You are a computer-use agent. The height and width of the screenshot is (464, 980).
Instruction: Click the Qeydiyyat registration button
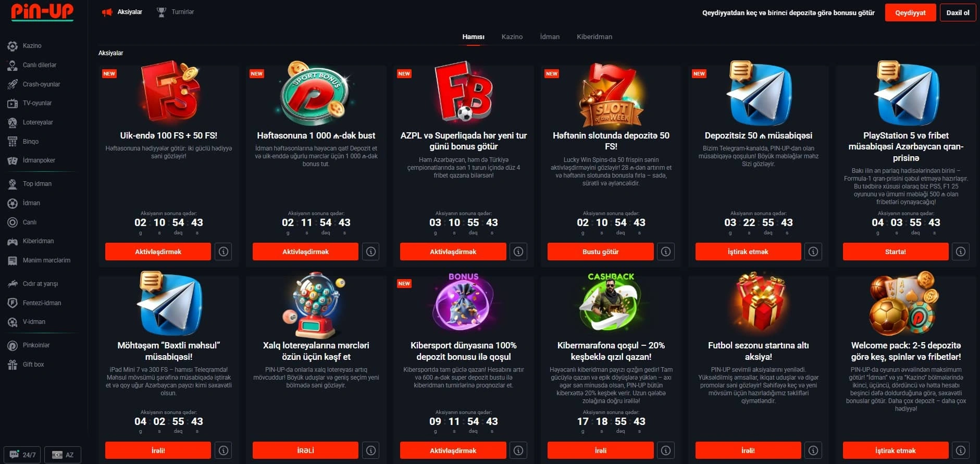point(910,13)
